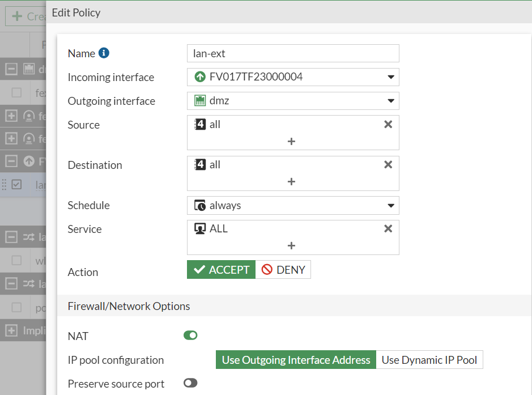532x395 pixels.
Task: Select Use Outgoing Interface Address option
Action: [296, 360]
